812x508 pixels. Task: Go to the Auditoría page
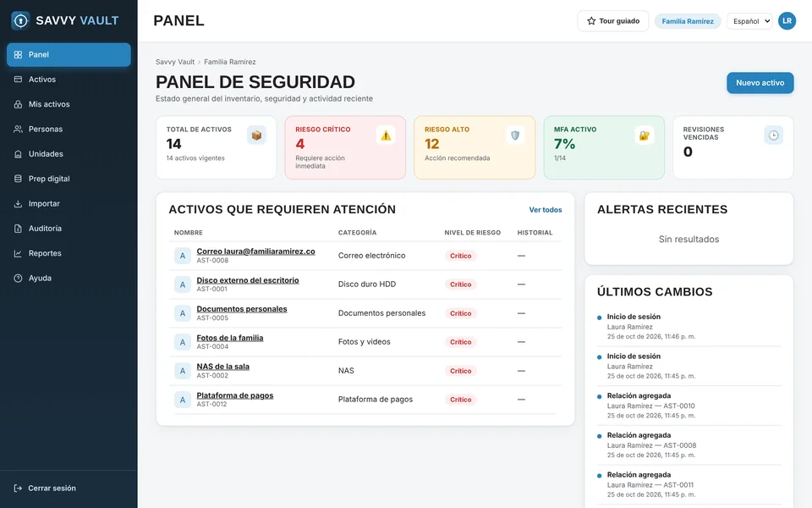(69, 229)
